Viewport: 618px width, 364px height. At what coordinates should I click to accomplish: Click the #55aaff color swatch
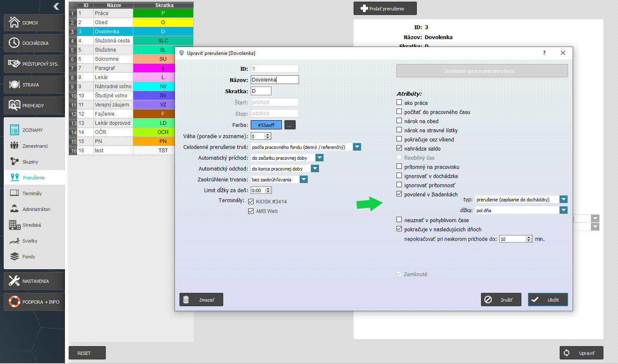point(266,125)
